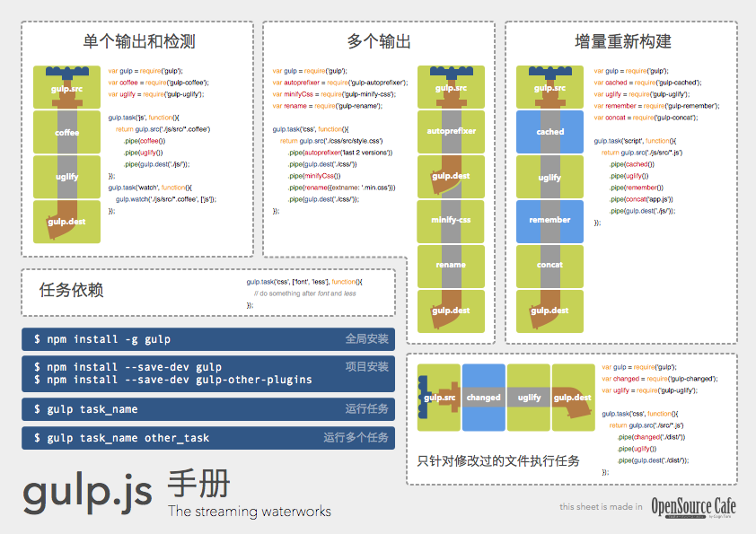
Task: Click gulp.dest block directly below concat
Action: 549,311
